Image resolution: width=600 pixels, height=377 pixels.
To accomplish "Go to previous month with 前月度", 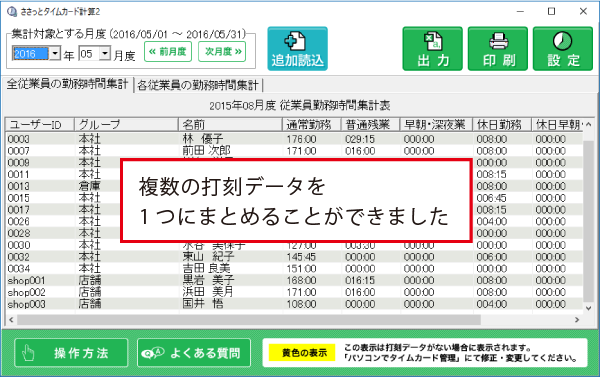I will click(168, 52).
